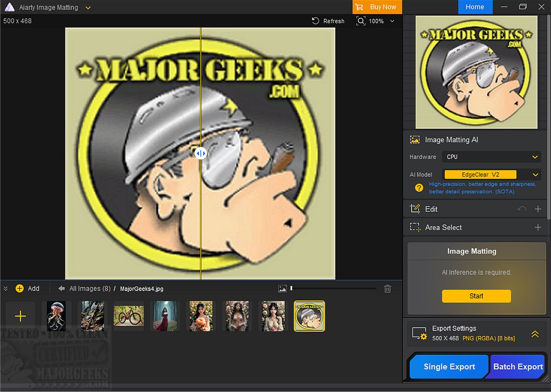
Task: Start the image matting inference
Action: (476, 296)
